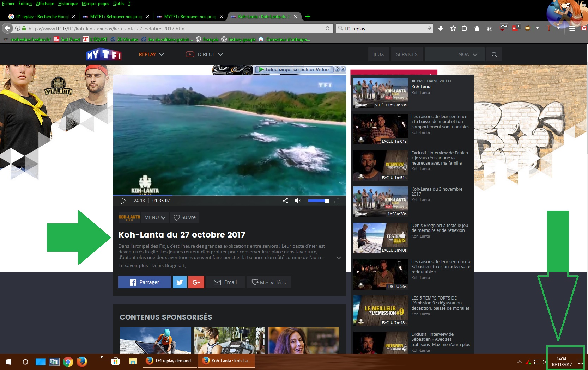Screen dimensions: 588x370
Task: Open the Affichage menu
Action: [x=45, y=4]
